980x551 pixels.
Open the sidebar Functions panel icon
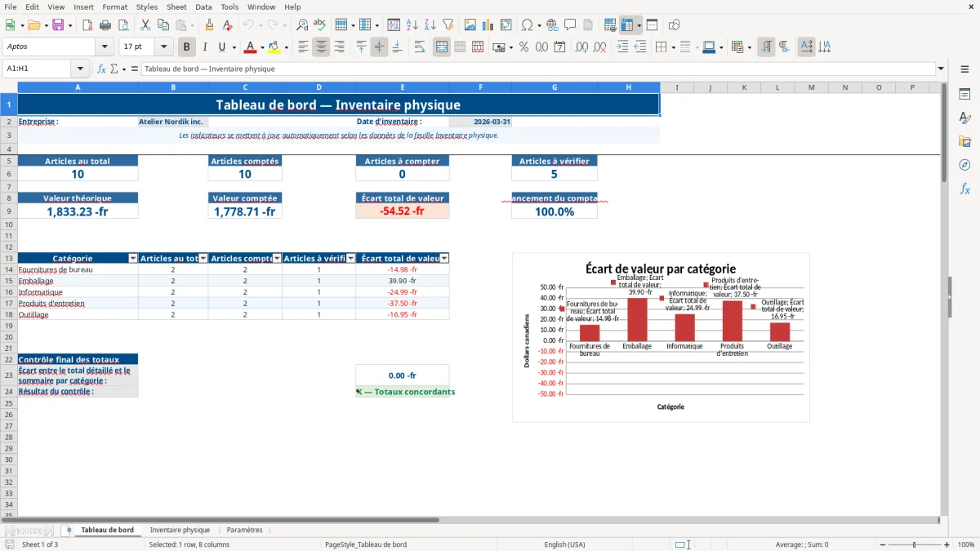point(964,189)
